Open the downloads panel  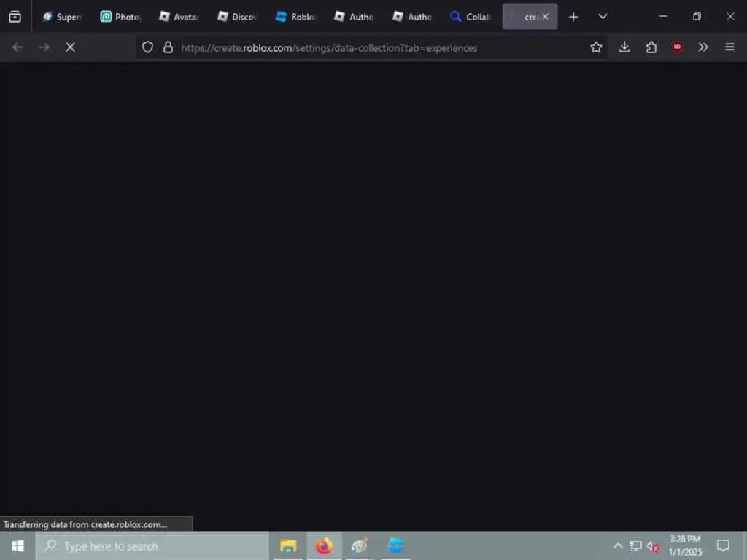point(624,47)
